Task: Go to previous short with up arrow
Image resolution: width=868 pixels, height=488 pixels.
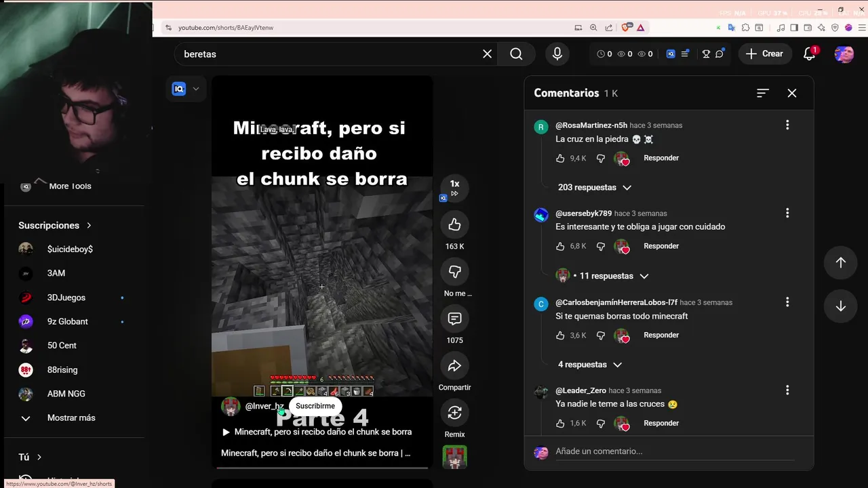Action: point(841,262)
